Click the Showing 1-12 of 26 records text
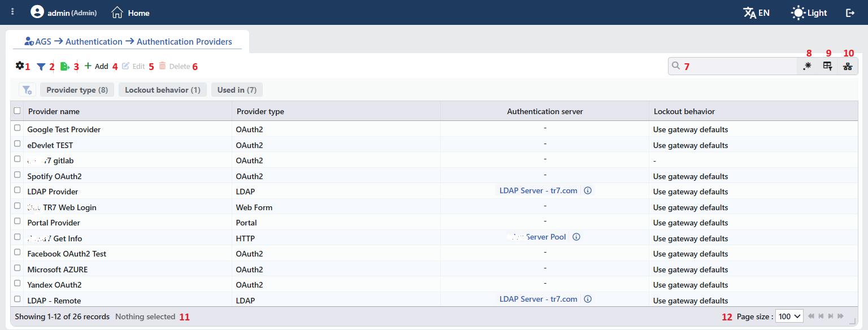This screenshot has height=330, width=868. click(62, 316)
